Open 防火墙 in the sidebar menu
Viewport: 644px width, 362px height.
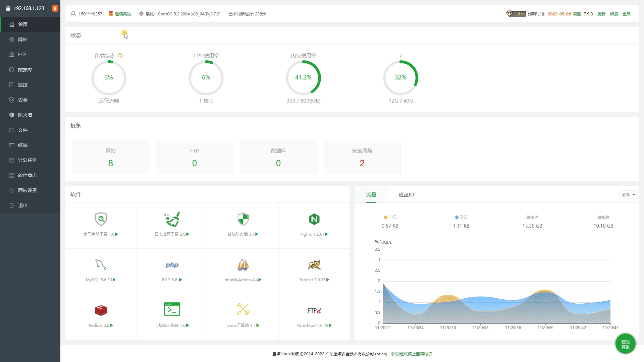click(x=25, y=115)
